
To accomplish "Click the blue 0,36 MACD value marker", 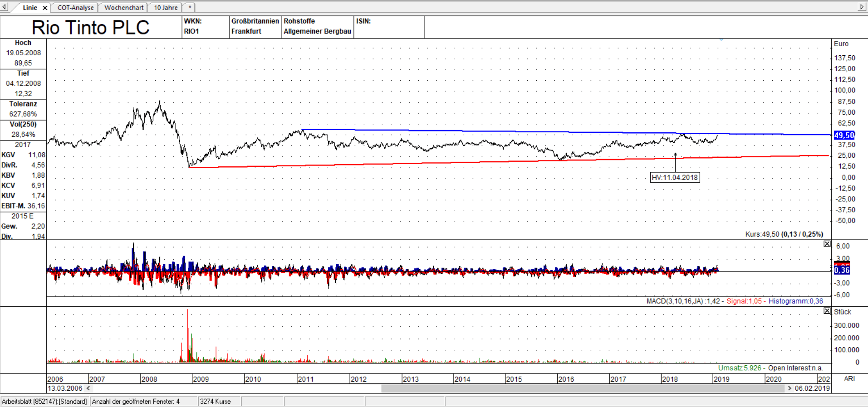I will point(842,270).
